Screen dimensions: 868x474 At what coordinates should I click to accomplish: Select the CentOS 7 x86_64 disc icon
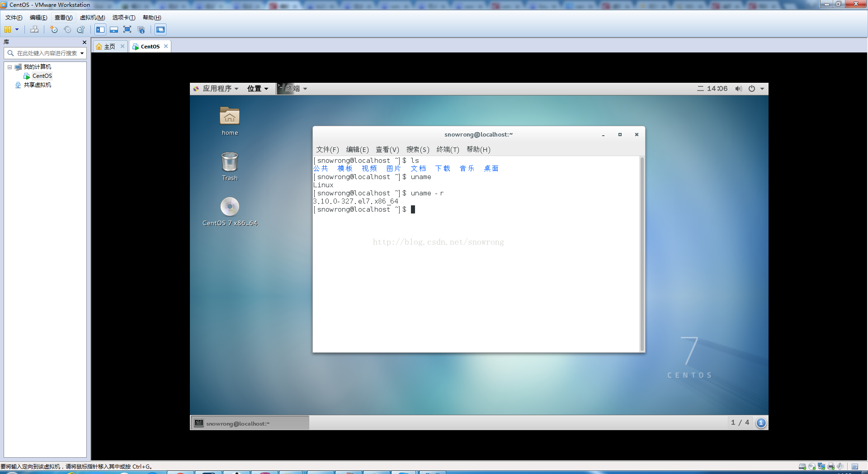click(230, 212)
